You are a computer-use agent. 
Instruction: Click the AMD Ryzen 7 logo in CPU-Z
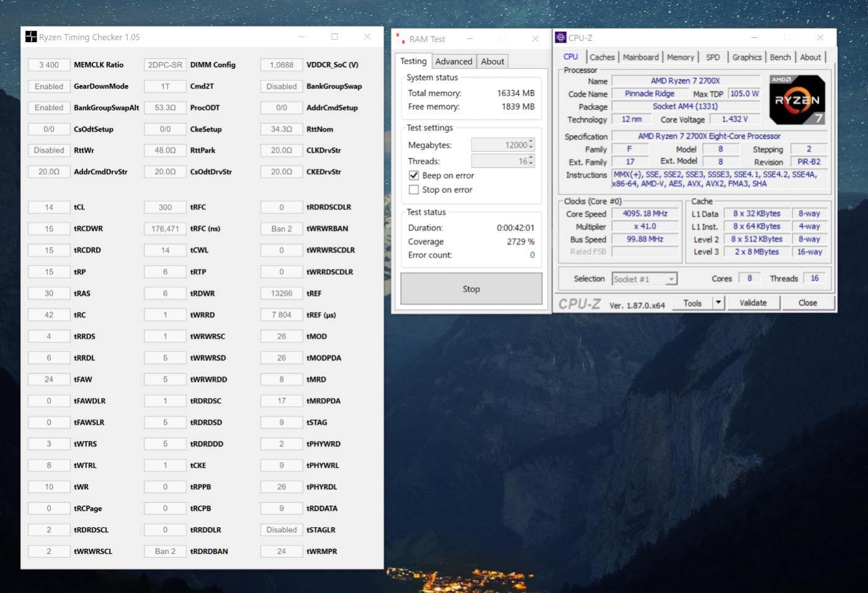coord(797,100)
